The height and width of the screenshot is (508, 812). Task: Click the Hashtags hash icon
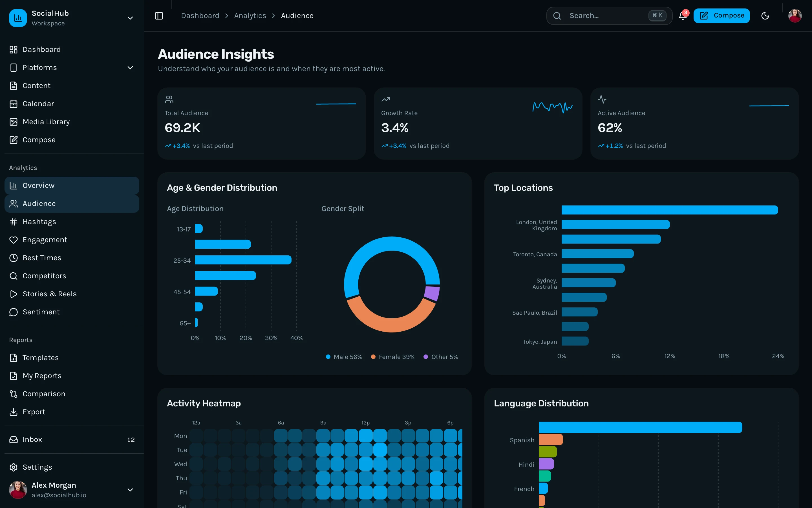coord(14,222)
